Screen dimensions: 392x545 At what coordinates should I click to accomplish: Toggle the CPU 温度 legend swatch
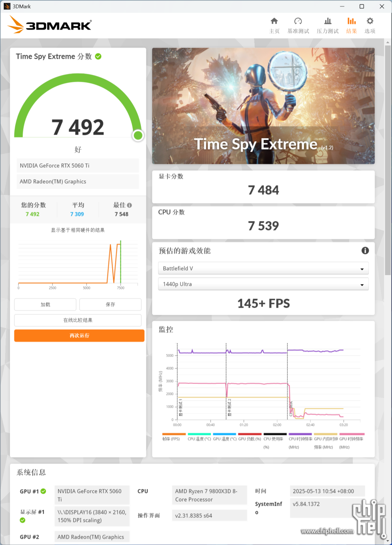[199, 434]
